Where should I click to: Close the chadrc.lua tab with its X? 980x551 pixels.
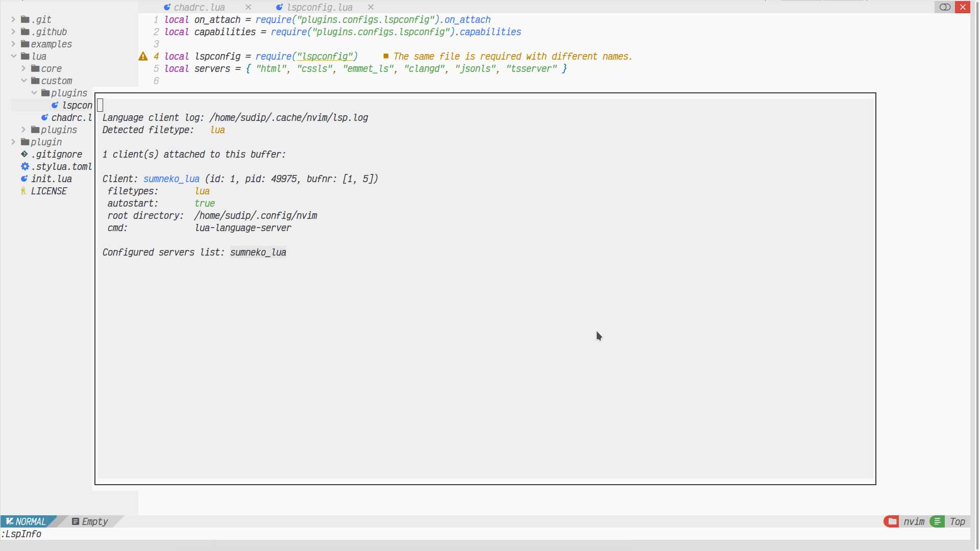248,7
